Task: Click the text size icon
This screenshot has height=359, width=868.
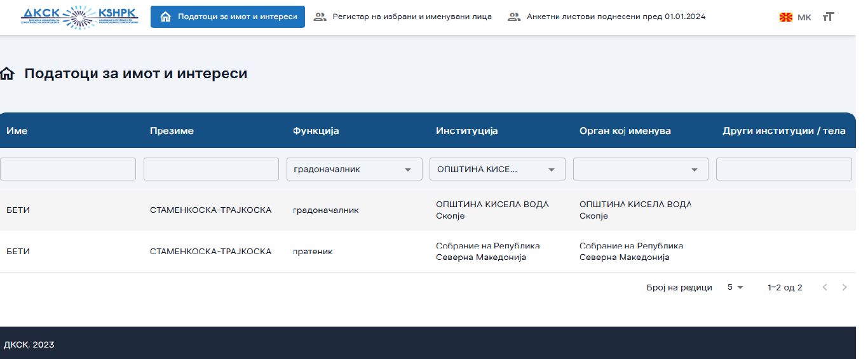Action: coord(828,17)
